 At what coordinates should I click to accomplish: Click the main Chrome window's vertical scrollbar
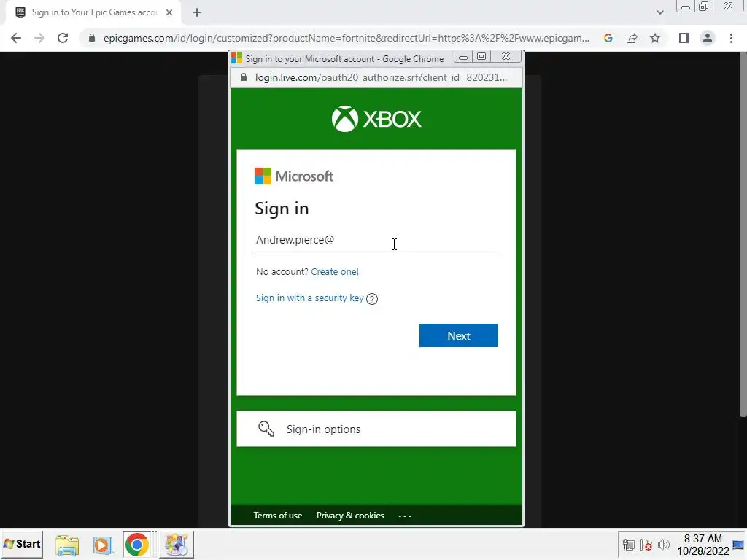(x=743, y=236)
